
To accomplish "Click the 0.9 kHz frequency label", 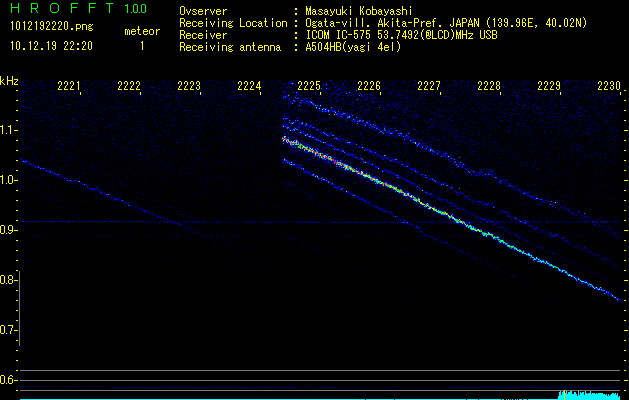I will 8,230.
